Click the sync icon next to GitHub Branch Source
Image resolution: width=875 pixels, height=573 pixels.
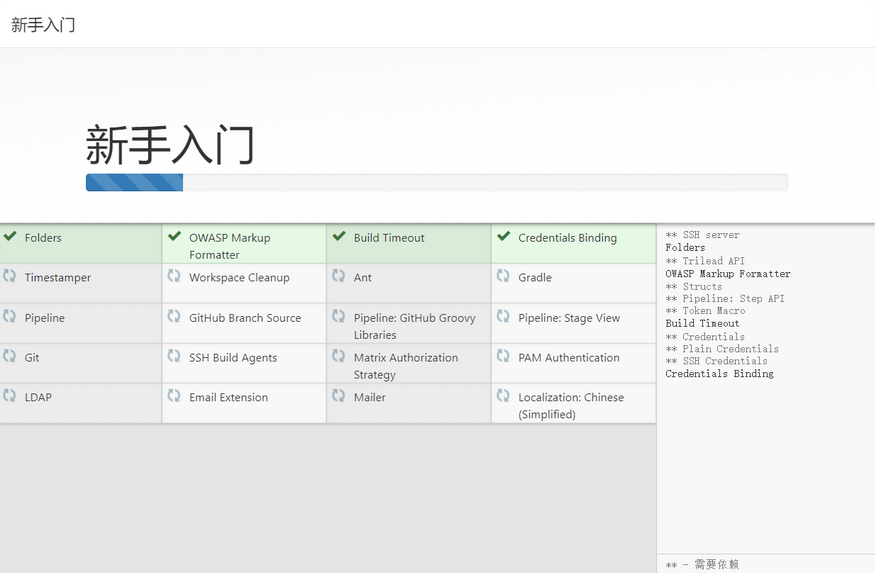174,316
